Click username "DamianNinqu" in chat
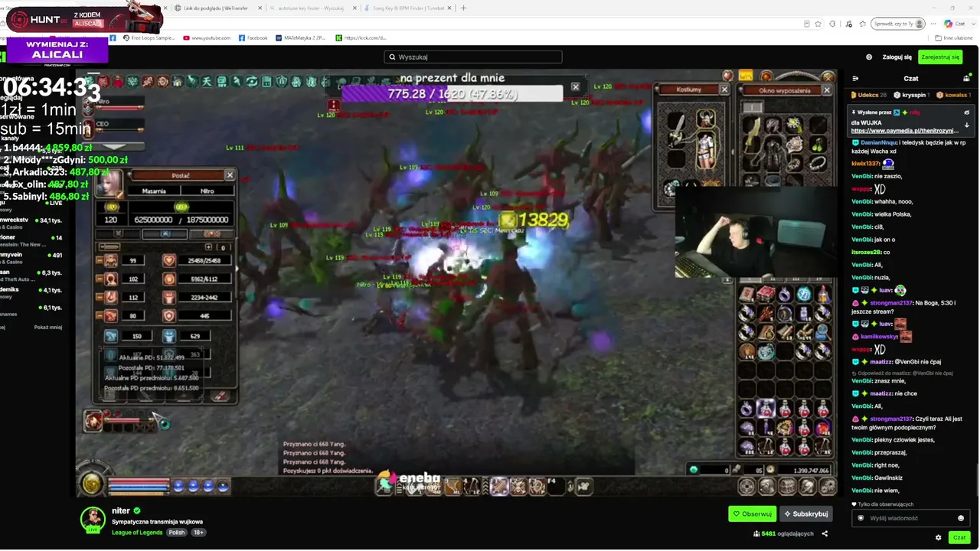This screenshot has height=551, width=980. (x=878, y=142)
